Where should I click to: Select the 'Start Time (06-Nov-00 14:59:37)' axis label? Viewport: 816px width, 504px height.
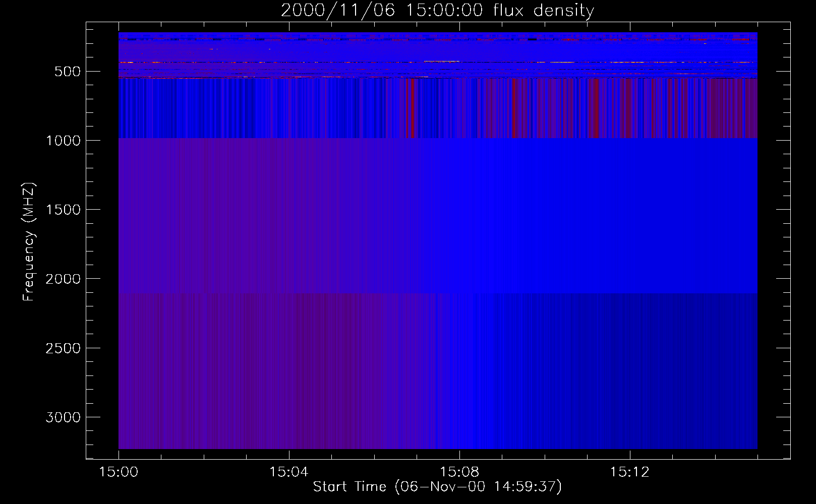pos(437,487)
